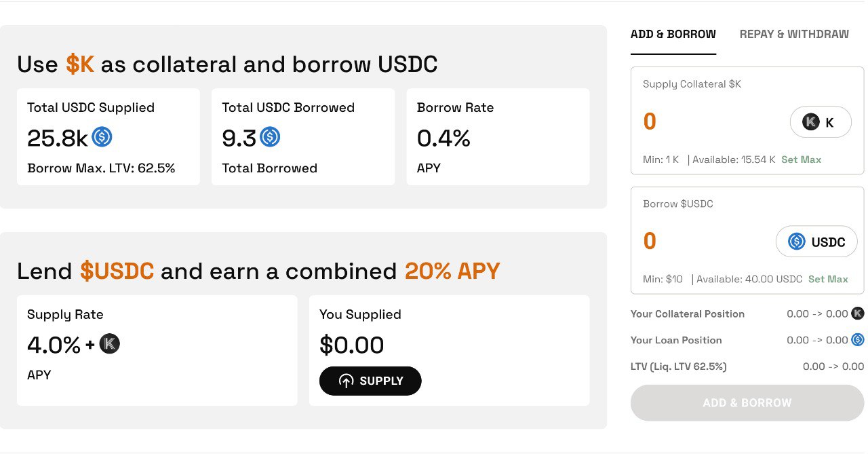Click the Borrow Rate 0.4% APY card

coord(498,137)
